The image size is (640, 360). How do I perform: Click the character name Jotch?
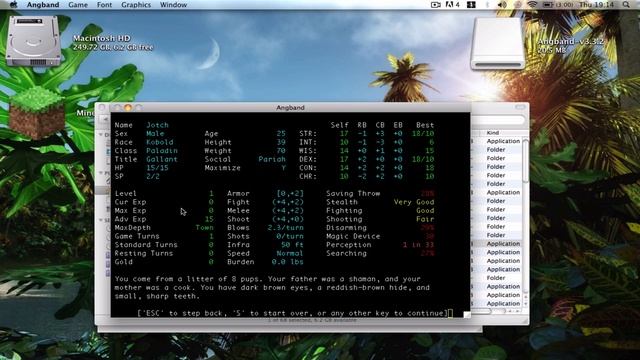tap(157, 125)
